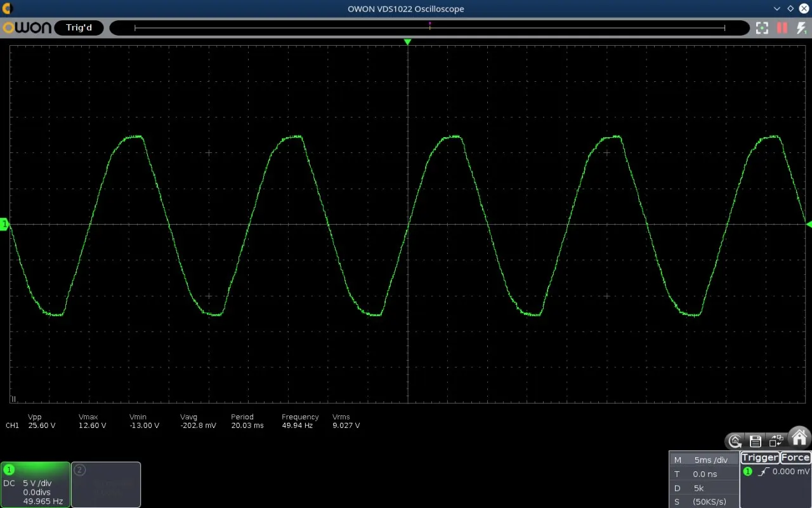Open the Trigger menu

pos(759,457)
